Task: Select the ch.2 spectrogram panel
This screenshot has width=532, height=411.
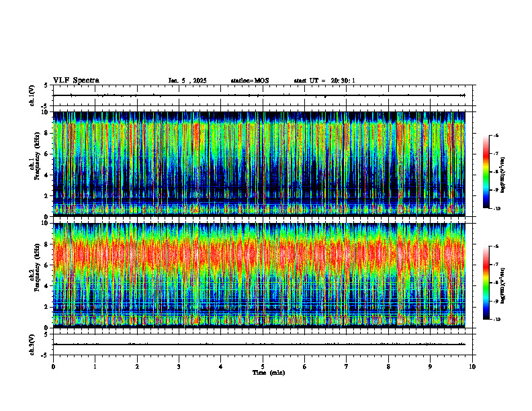Action: click(x=259, y=275)
